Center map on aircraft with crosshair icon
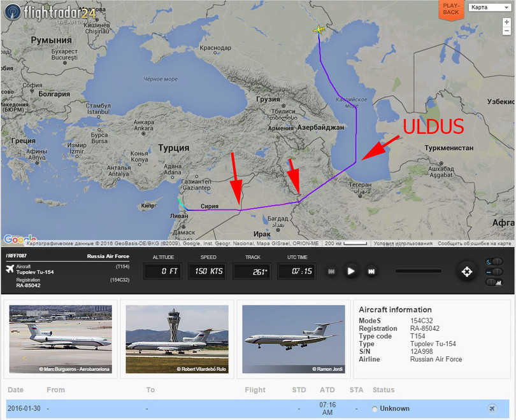Screen dimensions: 516x420 point(467,272)
